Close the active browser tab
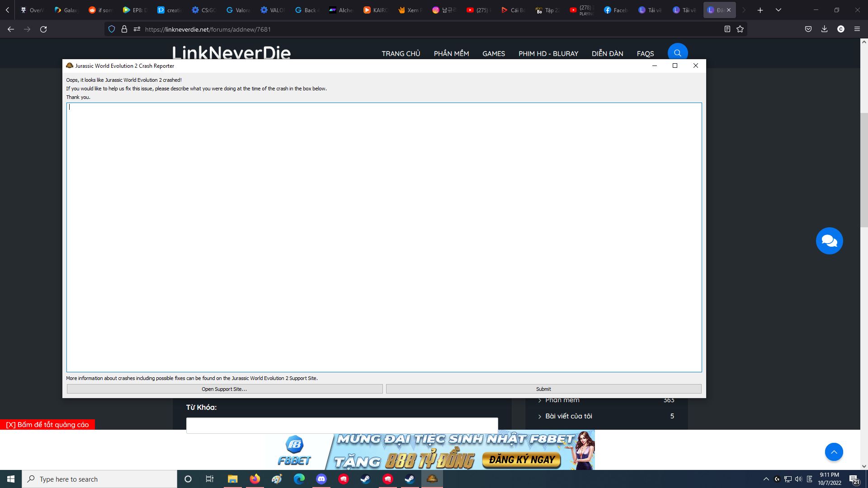Screen dimensions: 868x488 729,10
